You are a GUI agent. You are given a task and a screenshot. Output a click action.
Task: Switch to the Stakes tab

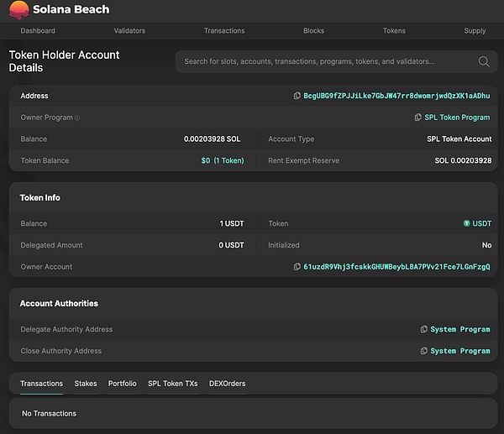point(86,384)
